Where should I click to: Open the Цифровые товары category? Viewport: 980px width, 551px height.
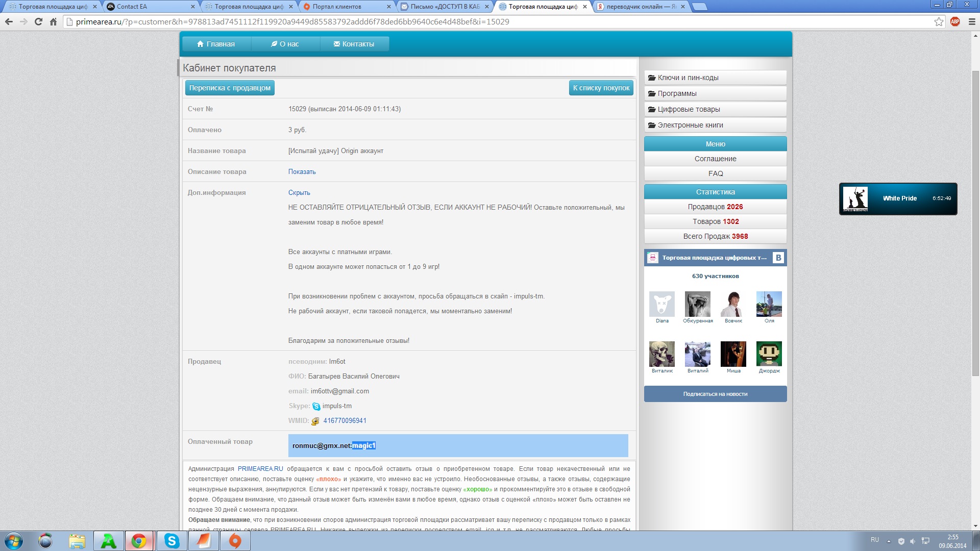click(x=715, y=109)
